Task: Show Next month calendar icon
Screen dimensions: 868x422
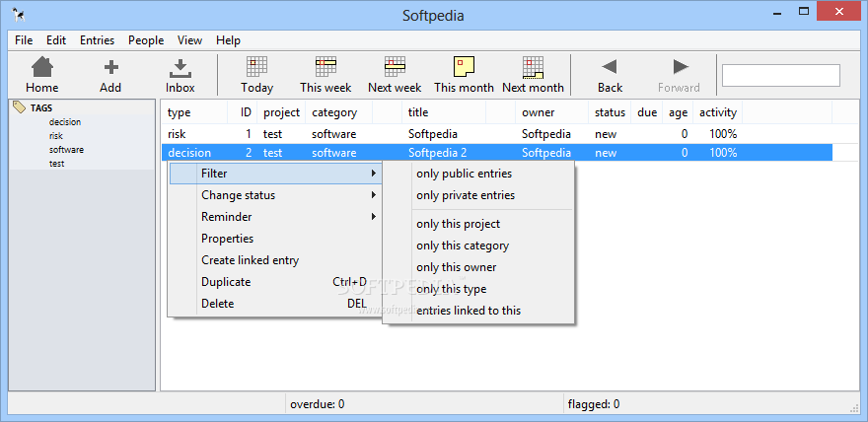Action: click(x=533, y=67)
